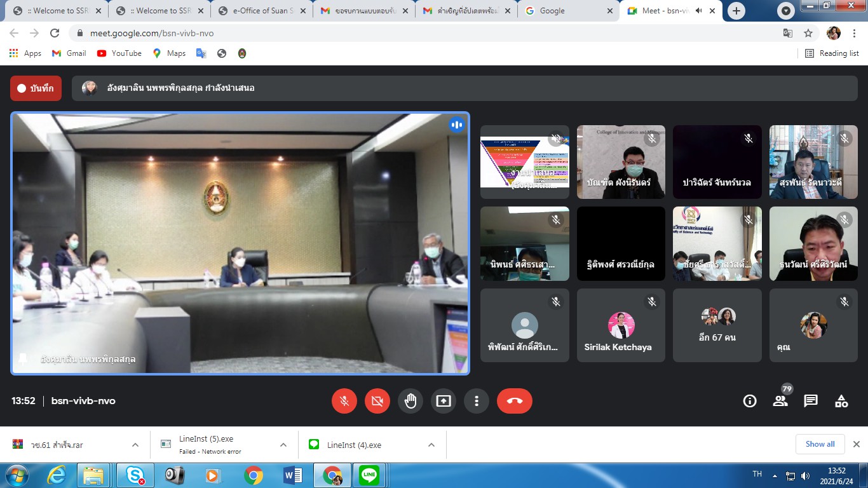Bookmark this page with the star icon

coord(808,33)
